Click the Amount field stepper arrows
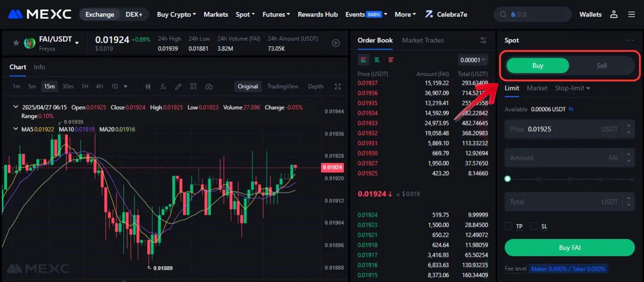The height and width of the screenshot is (282, 644). pos(629,157)
